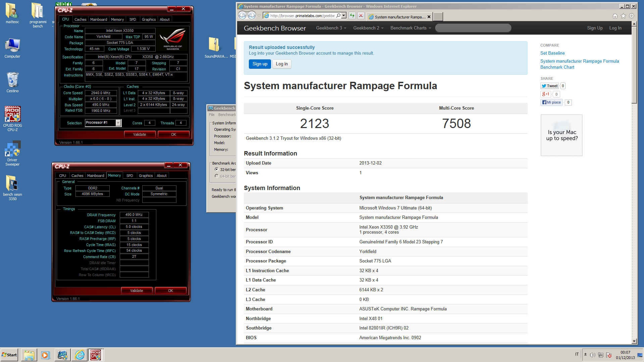644x362 pixels.
Task: Go forward in Internet Explorer
Action: (252, 15)
